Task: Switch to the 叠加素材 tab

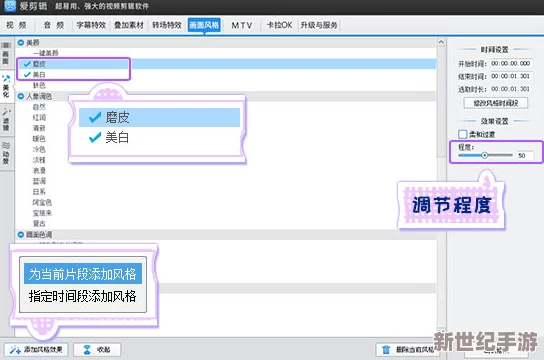Action: (129, 25)
